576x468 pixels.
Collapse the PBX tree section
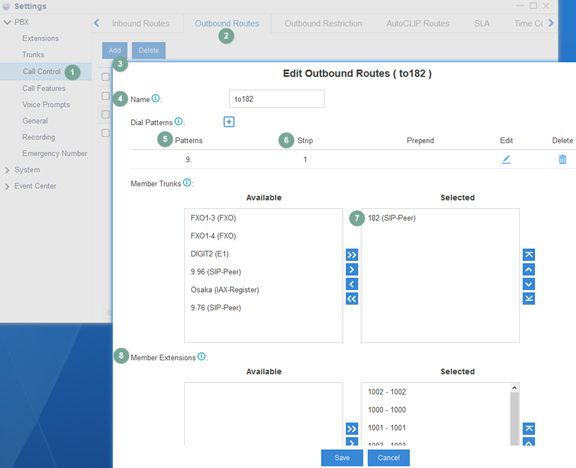(x=7, y=22)
